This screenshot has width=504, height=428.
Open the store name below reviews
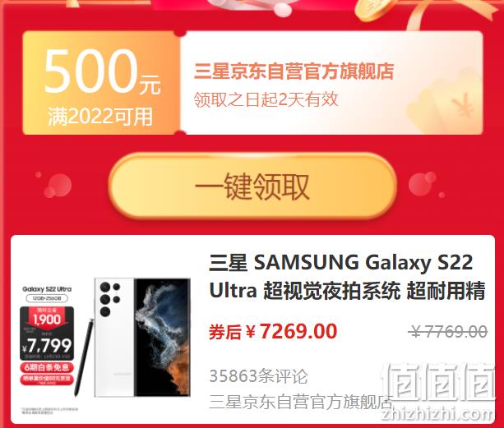(301, 402)
